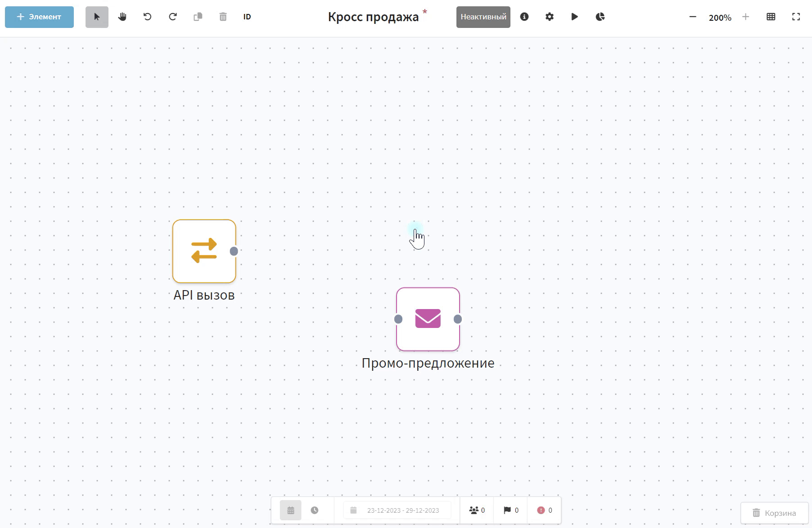The image size is (812, 528).
Task: Click the flag count indicator
Action: tap(511, 510)
